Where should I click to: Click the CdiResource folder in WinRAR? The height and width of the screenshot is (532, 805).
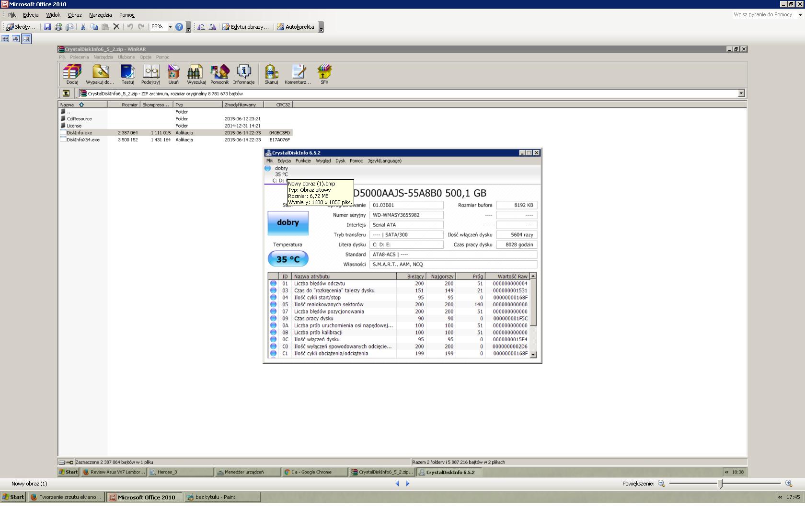[x=79, y=119]
